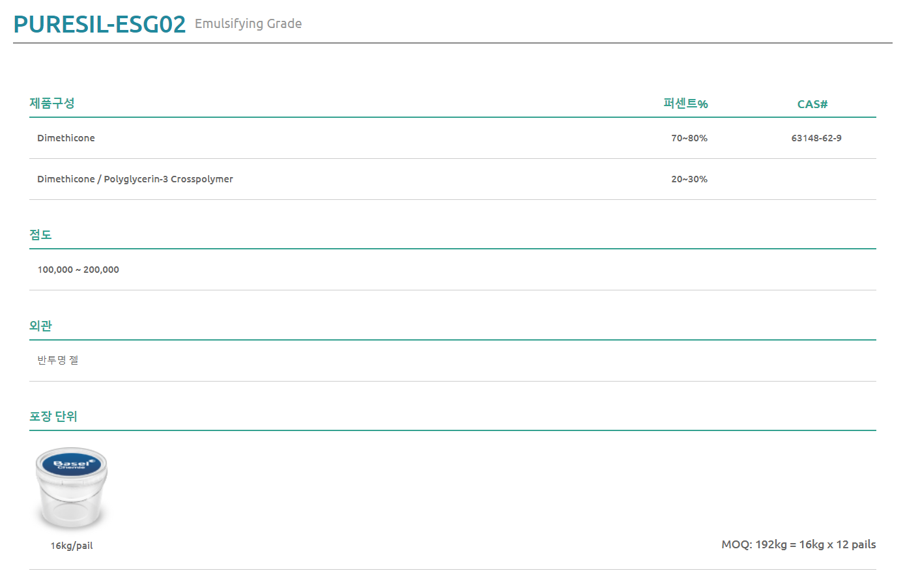This screenshot has height=588, width=905.
Task: Select the Emulsifying Grade subtitle
Action: pos(248,24)
